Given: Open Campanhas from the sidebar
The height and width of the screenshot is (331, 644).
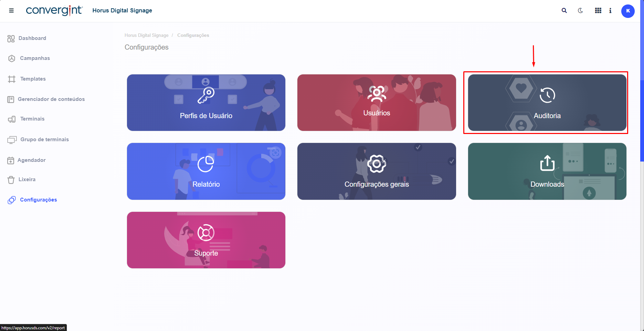Looking at the screenshot, I should [x=34, y=58].
